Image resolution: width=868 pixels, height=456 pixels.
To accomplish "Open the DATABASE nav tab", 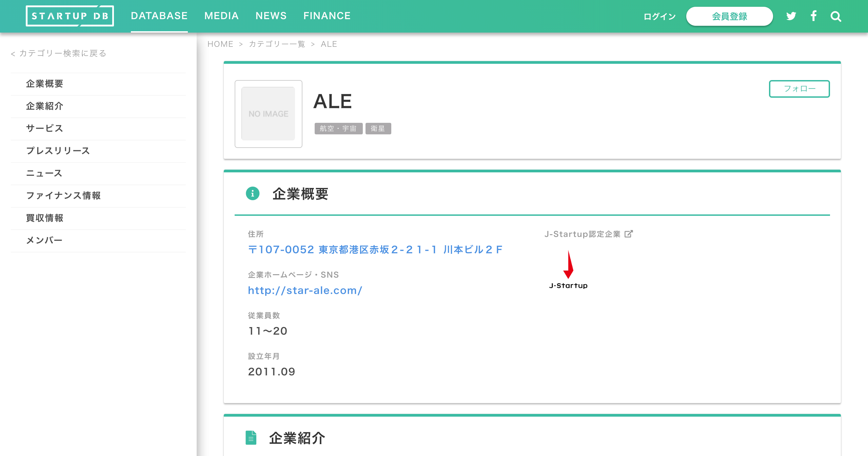I will point(159,16).
